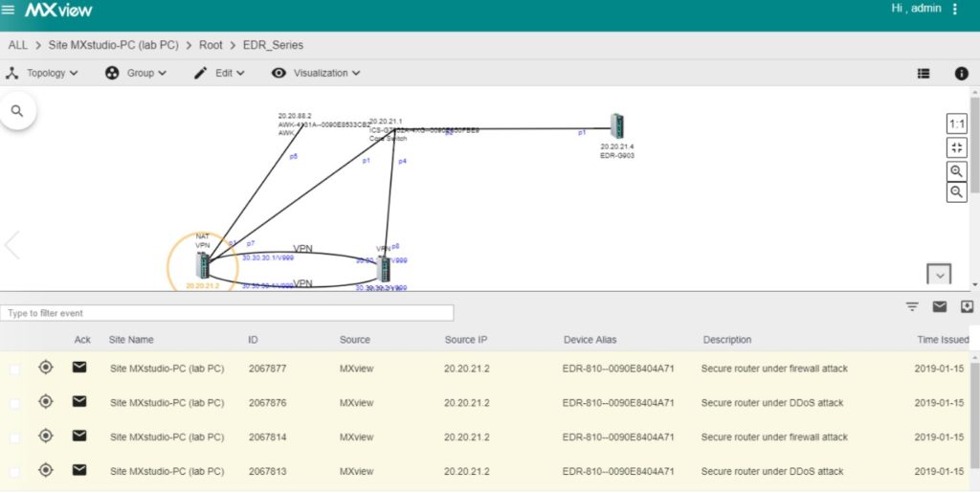Viewport: 980px width, 493px height.
Task: Click the MXview logo
Action: coord(58,10)
